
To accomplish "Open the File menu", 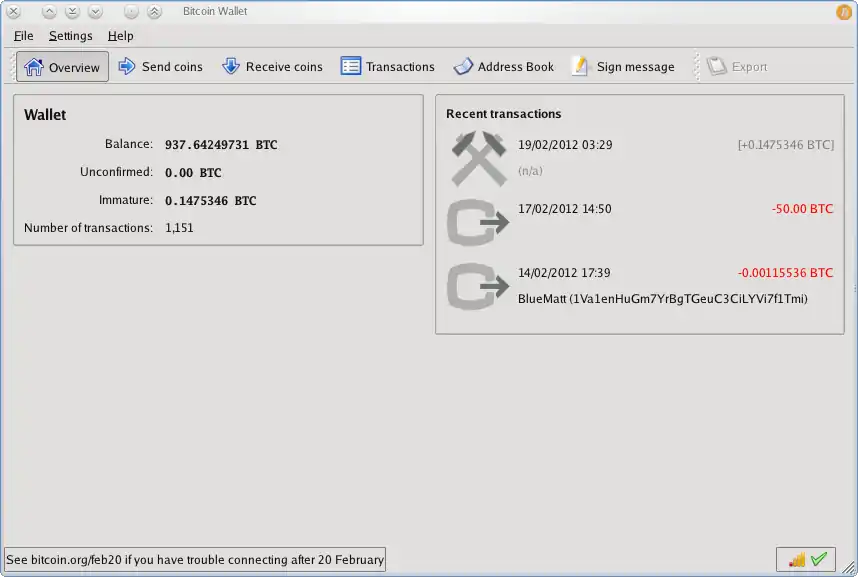I will 24,36.
